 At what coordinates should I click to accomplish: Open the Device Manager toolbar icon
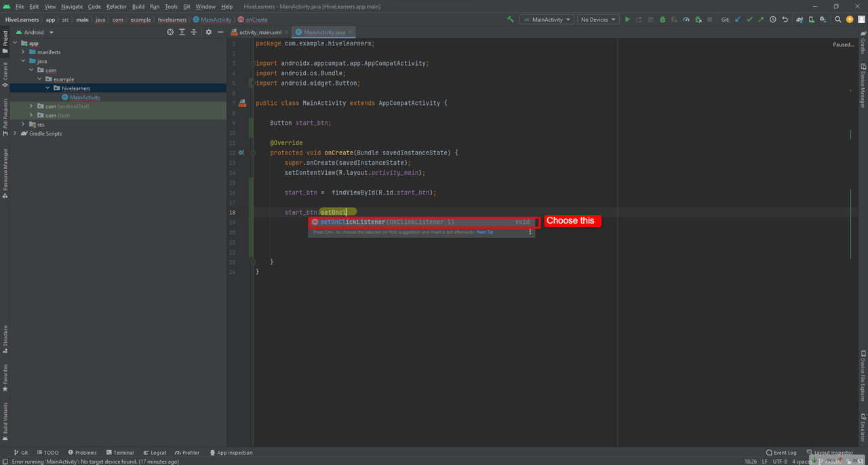(x=812, y=20)
